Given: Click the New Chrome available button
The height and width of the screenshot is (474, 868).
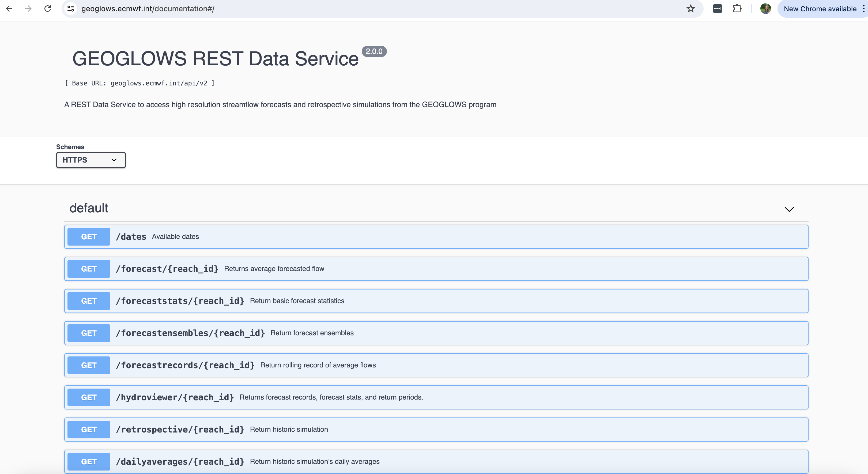Looking at the screenshot, I should (x=820, y=9).
